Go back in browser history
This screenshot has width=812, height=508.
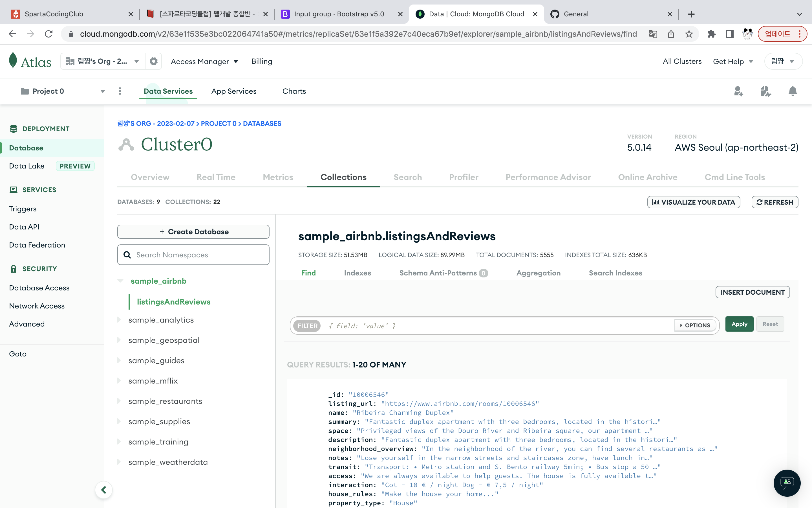(x=12, y=34)
